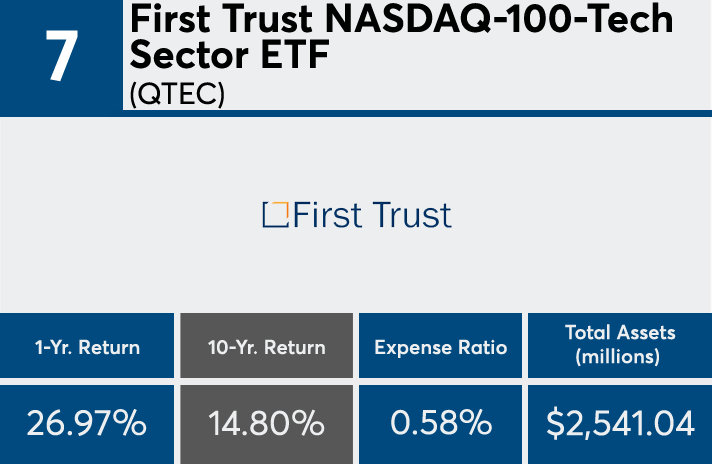712x464 pixels.
Task: Click the word Trust in the logo
Action: point(410,214)
